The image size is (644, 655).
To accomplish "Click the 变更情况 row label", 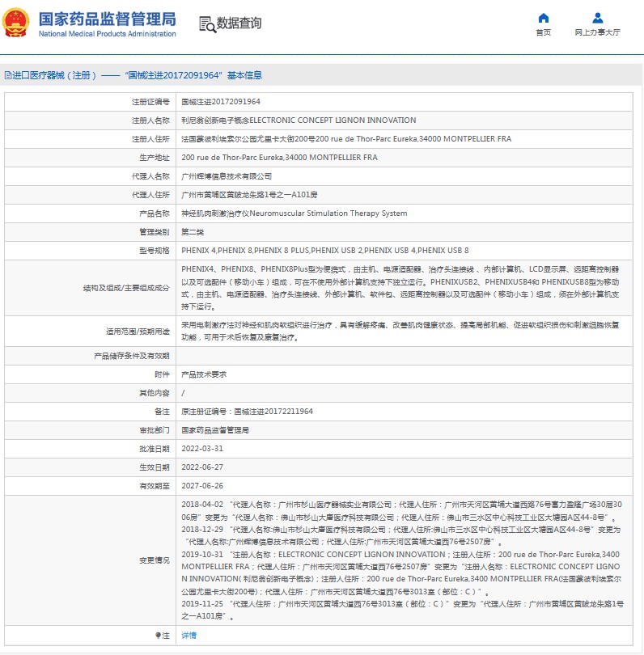I will pos(155,560).
